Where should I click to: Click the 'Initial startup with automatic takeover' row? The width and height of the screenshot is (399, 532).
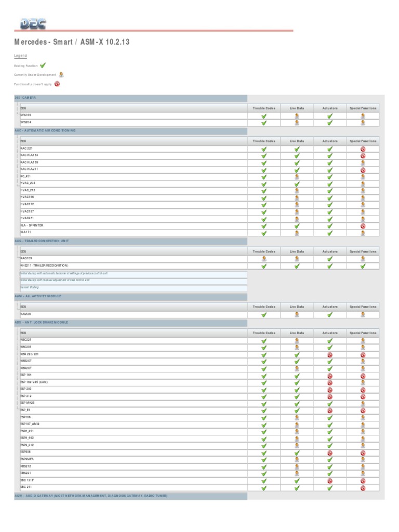point(134,274)
